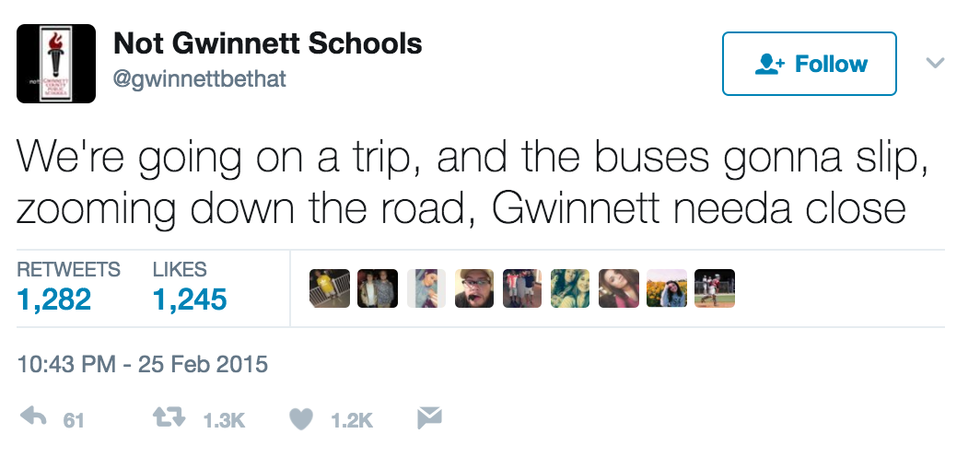Image resolution: width=980 pixels, height=459 pixels.
Task: Click the liker avatar of man with glasses and cap
Action: point(474,288)
